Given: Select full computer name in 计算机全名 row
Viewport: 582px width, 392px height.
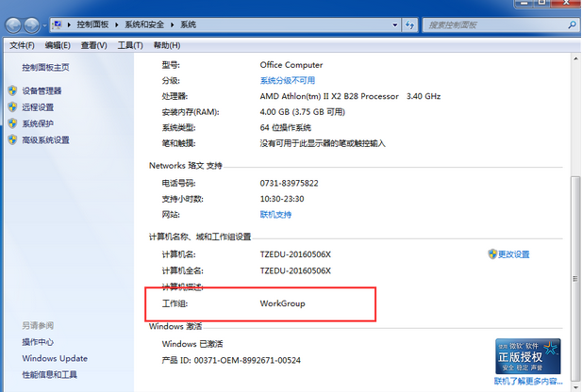Looking at the screenshot, I should [295, 270].
